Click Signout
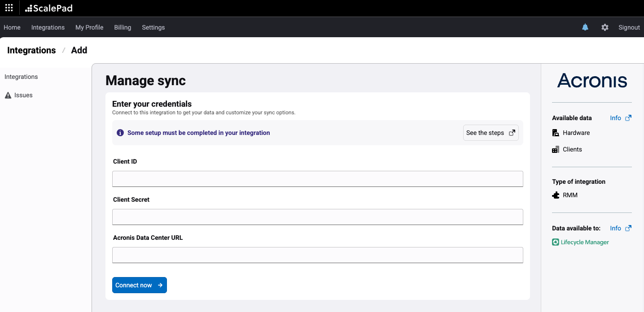Image resolution: width=644 pixels, height=312 pixels. point(629,27)
